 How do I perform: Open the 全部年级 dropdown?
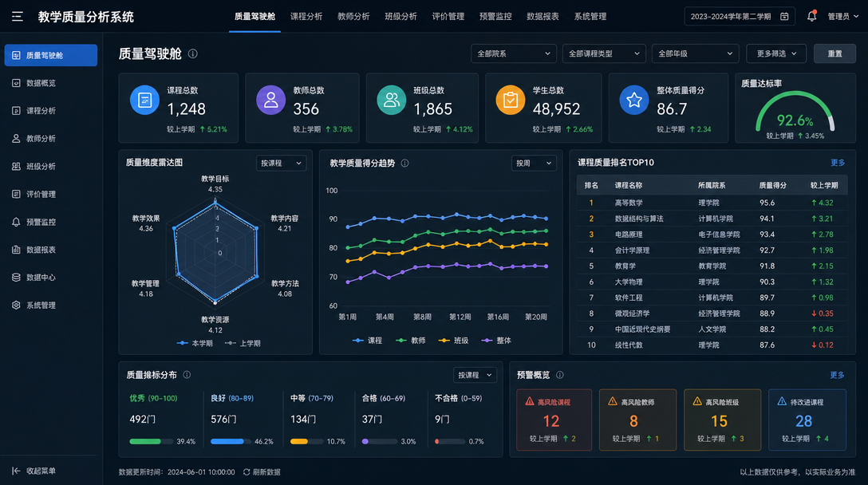click(x=696, y=53)
